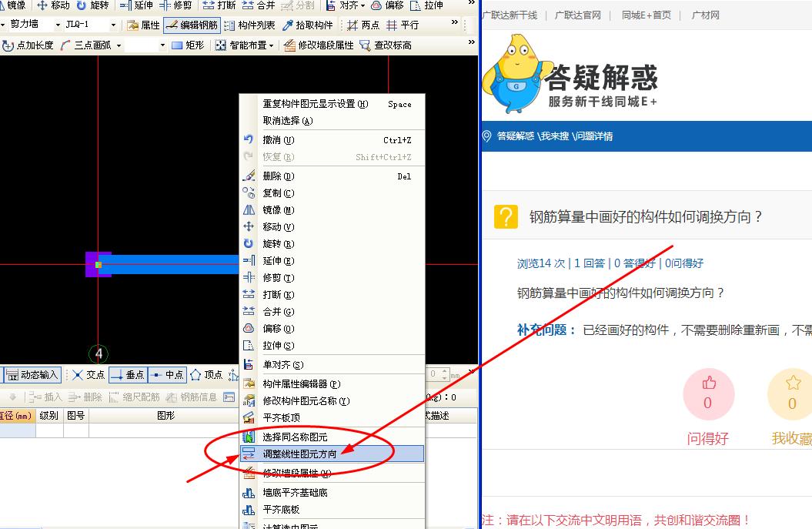Viewport: 812px width, 529px height.
Task: Click the offset value spinner arrows
Action: (445, 374)
